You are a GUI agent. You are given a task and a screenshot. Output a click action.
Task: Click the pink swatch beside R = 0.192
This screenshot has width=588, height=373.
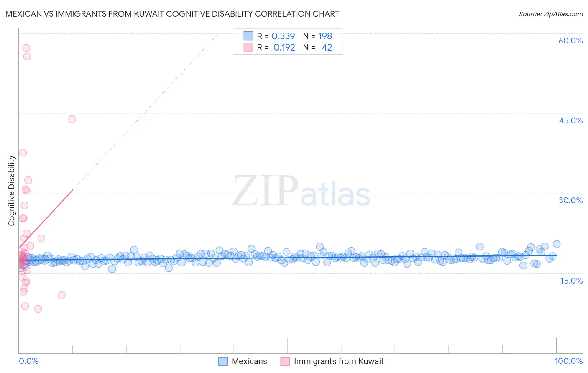pyautogui.click(x=248, y=47)
